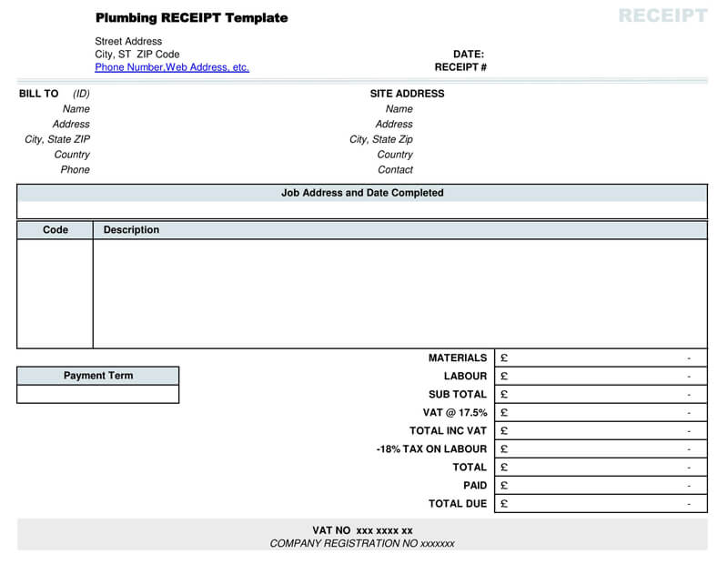The image size is (728, 564).
Task: Click the BILL TO Name field
Action: pyautogui.click(x=76, y=109)
